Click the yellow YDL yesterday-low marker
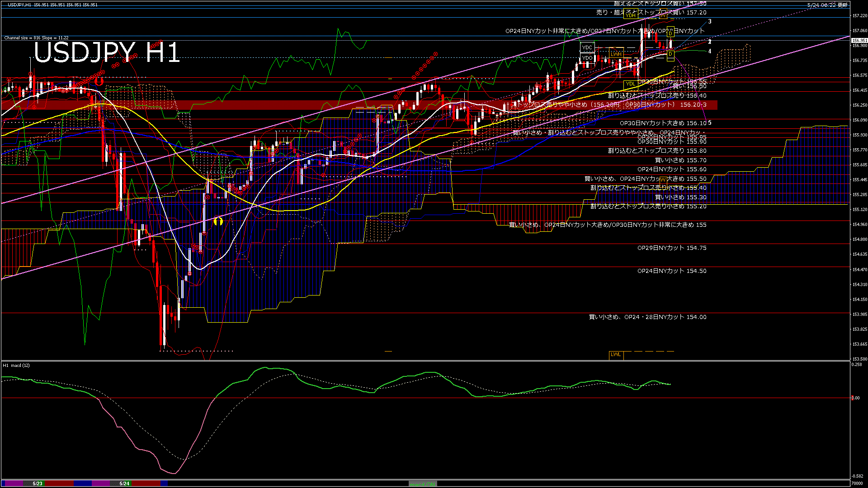The image size is (868, 488). [630, 84]
